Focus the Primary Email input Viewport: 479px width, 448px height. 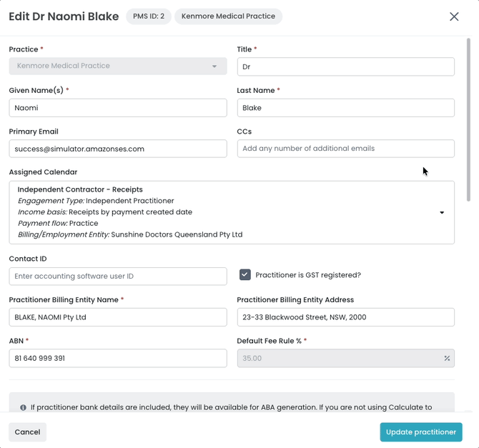click(118, 149)
